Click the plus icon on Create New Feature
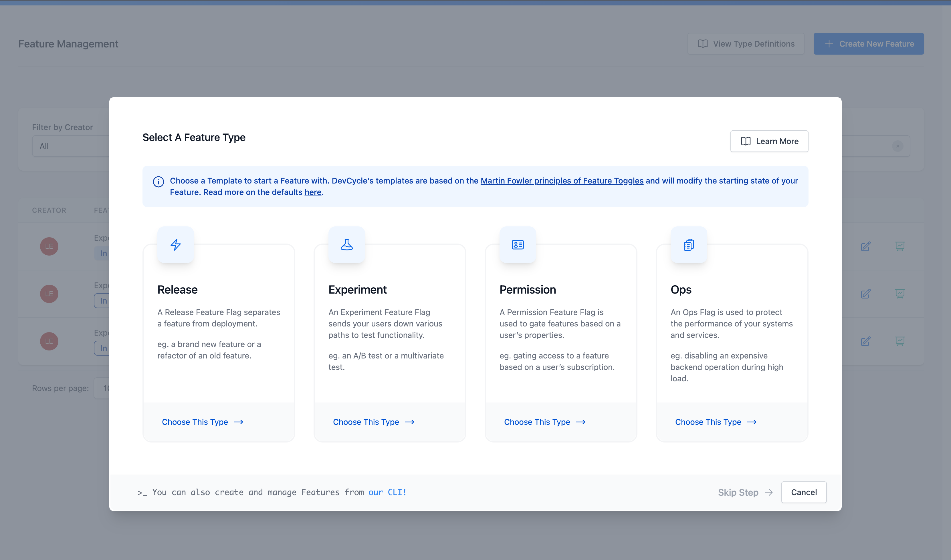 [829, 43]
